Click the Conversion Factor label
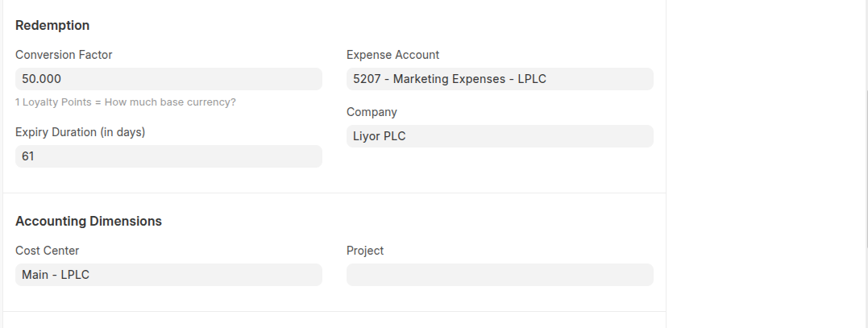This screenshot has height=328, width=868. click(x=64, y=55)
